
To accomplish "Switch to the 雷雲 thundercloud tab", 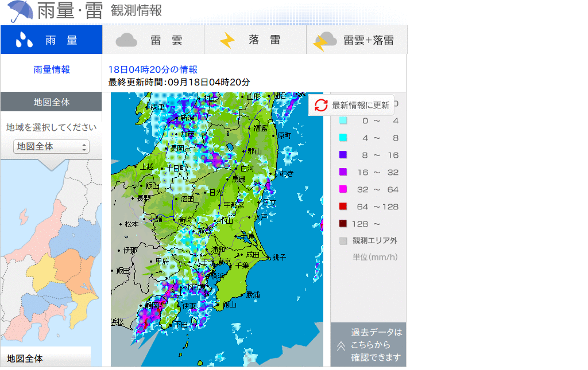I will (153, 40).
